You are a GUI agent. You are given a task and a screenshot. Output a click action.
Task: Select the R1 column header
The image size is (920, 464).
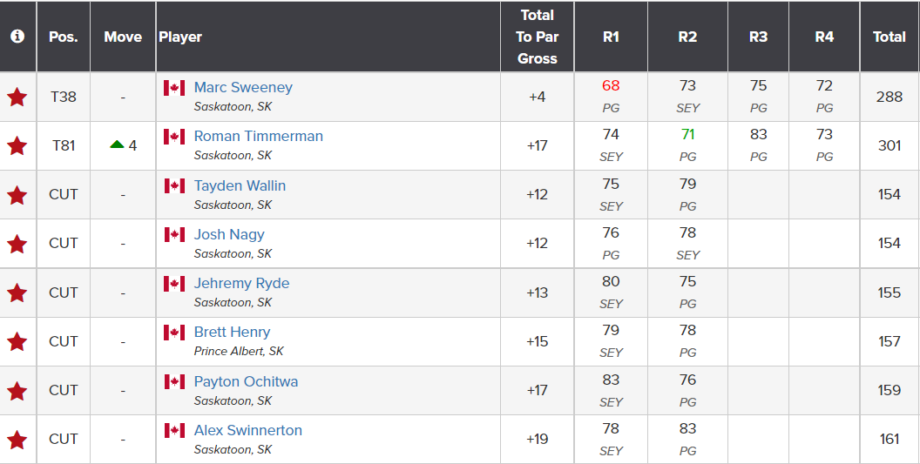[x=611, y=36]
